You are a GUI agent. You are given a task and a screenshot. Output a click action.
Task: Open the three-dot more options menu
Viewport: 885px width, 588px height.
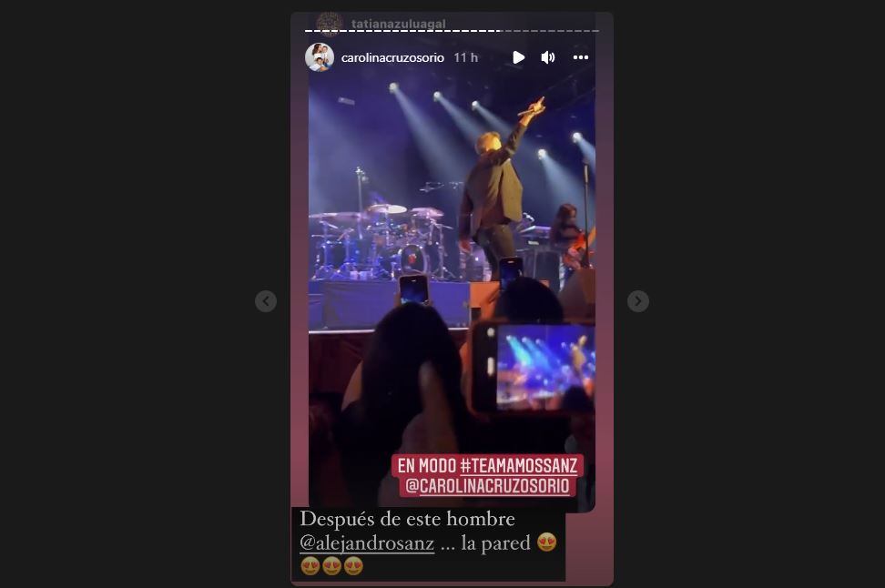coord(581,57)
